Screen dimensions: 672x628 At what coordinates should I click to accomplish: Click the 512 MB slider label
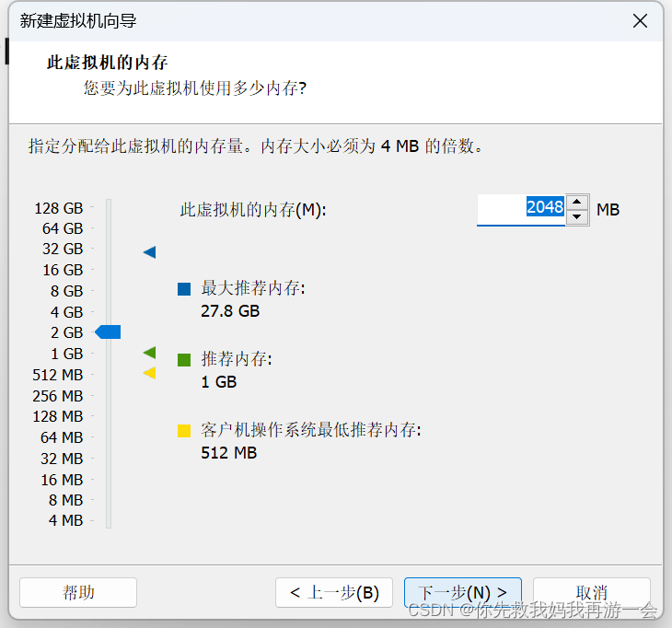click(57, 375)
